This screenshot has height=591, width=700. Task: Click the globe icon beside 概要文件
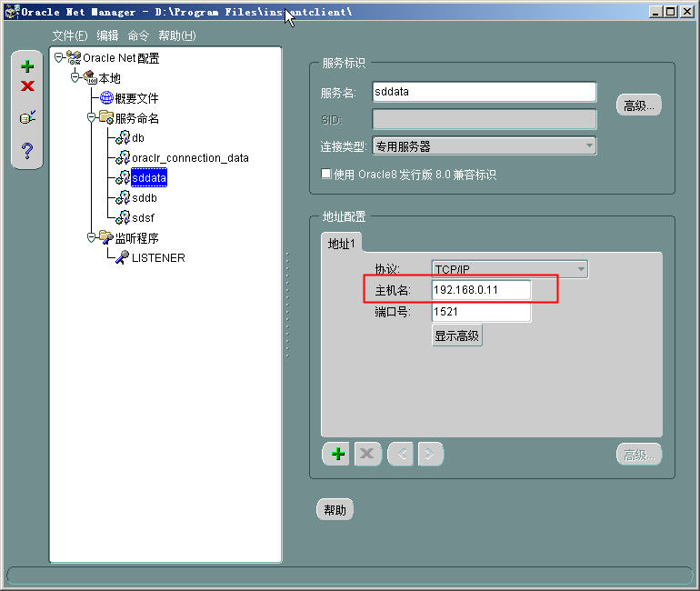pos(106,97)
